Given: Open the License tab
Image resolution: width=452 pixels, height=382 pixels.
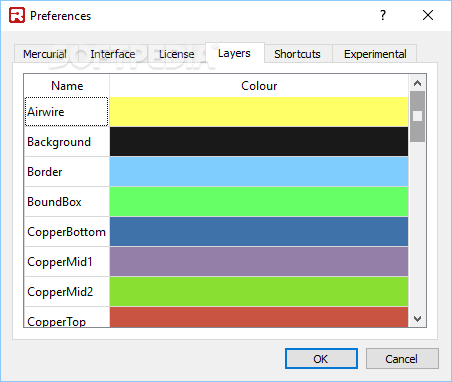Looking at the screenshot, I should click(x=177, y=54).
